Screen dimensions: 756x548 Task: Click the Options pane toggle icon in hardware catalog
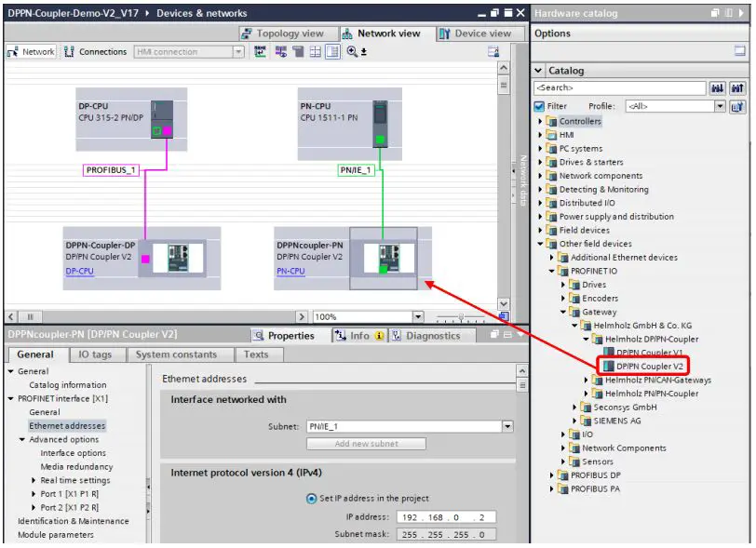pos(739,50)
